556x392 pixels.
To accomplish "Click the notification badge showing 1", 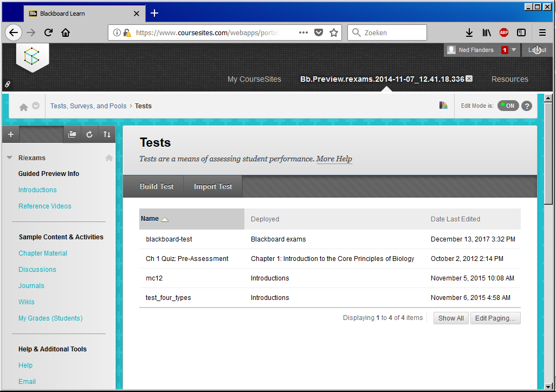I will point(505,50).
